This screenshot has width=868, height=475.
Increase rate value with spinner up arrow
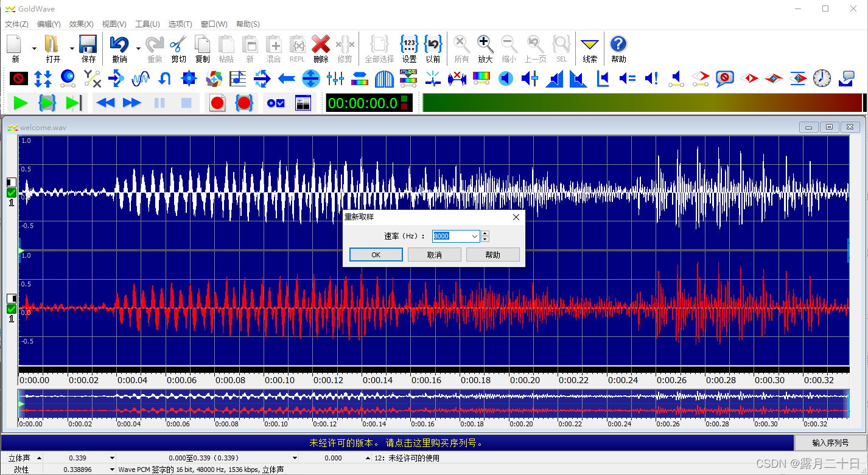point(485,234)
